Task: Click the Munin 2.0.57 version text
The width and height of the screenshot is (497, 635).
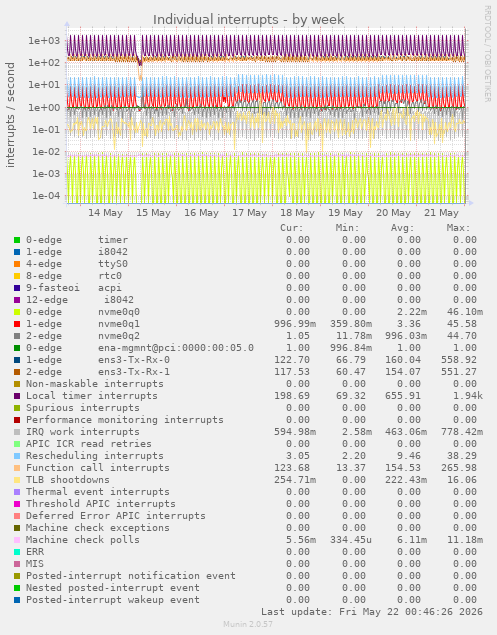Action: (248, 624)
